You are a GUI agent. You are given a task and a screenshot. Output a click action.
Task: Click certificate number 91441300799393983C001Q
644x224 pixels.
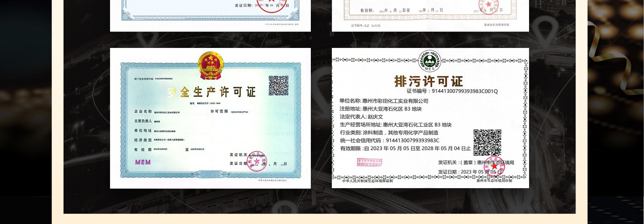tap(452, 91)
